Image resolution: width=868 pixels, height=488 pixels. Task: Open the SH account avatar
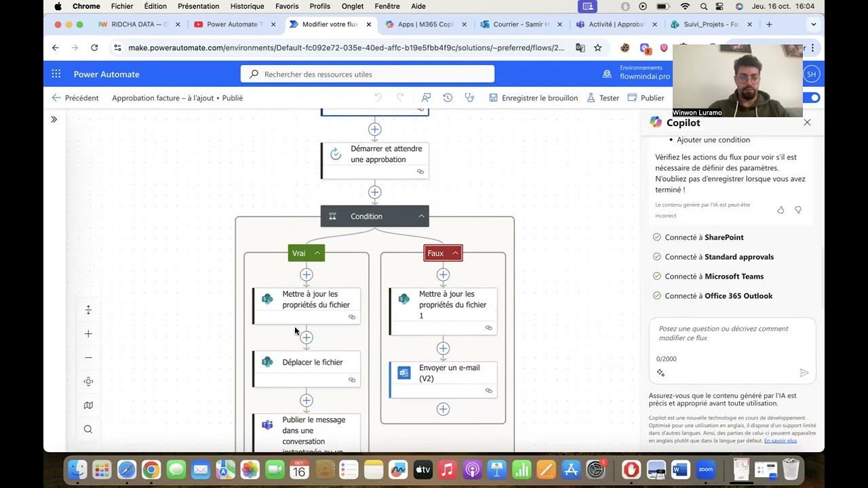click(812, 74)
